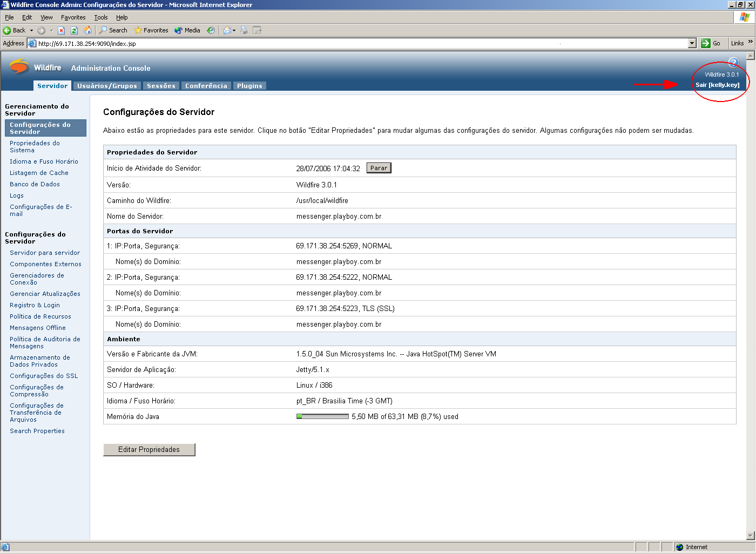Open Search Properties sidebar link
This screenshot has width=756, height=554.
coord(37,431)
